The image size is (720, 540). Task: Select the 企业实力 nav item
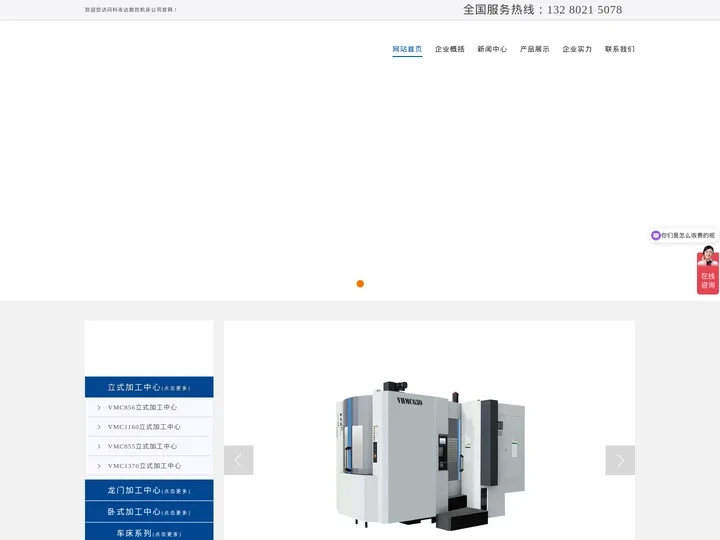point(577,49)
